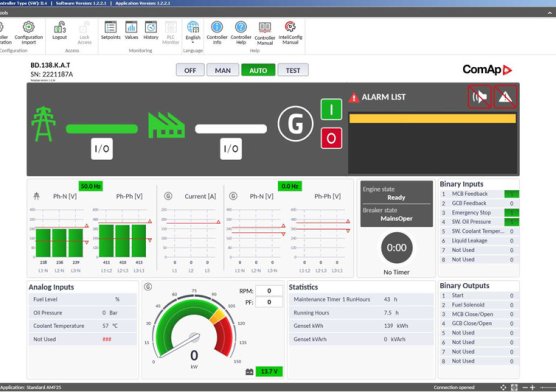Open the English language dropdown
This screenshot has height=392, width=556.
click(193, 32)
